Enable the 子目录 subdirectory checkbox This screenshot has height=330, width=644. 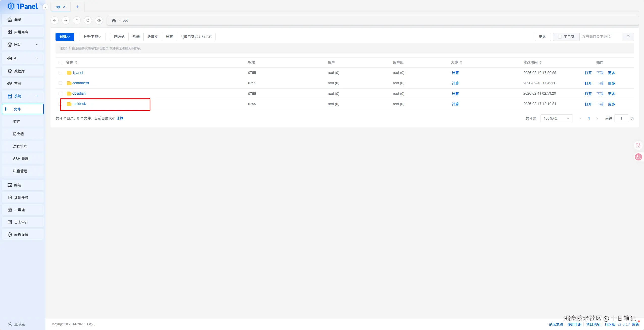click(x=560, y=37)
